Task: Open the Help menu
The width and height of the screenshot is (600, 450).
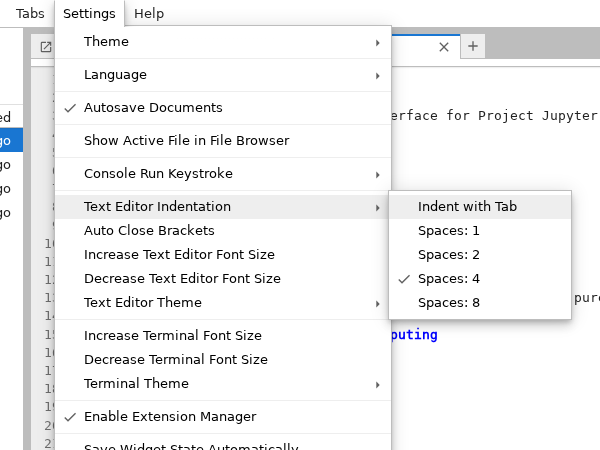Action: click(x=149, y=13)
